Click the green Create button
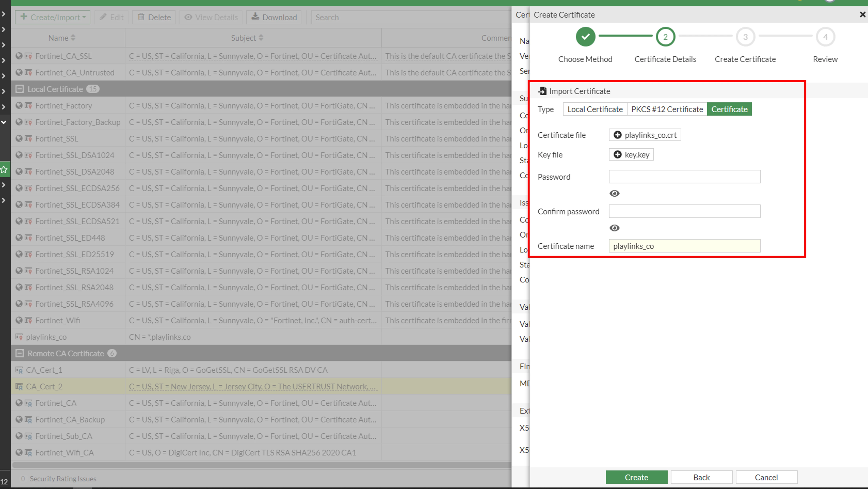868x489 pixels. (636, 477)
